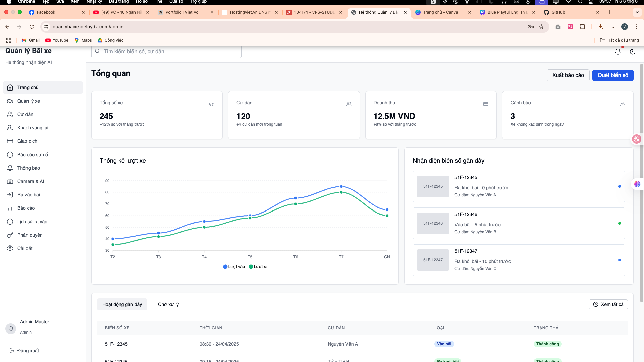This screenshot has height=362, width=644.
Task: Click the T7 Lượt vào data point
Action: 341,187
